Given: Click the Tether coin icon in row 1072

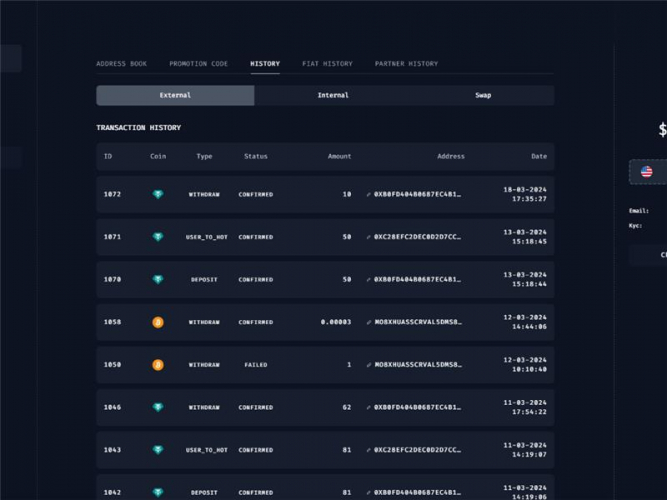Looking at the screenshot, I should click(158, 194).
